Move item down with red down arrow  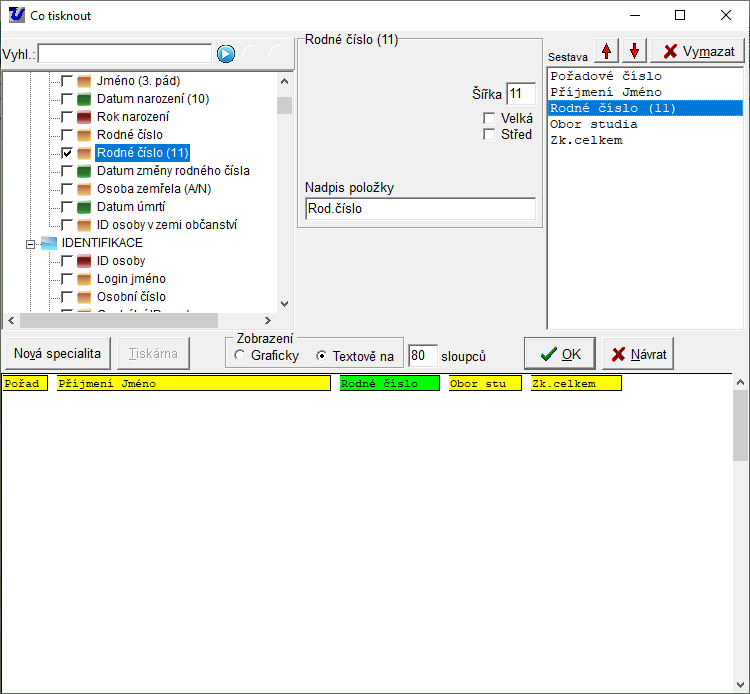634,51
